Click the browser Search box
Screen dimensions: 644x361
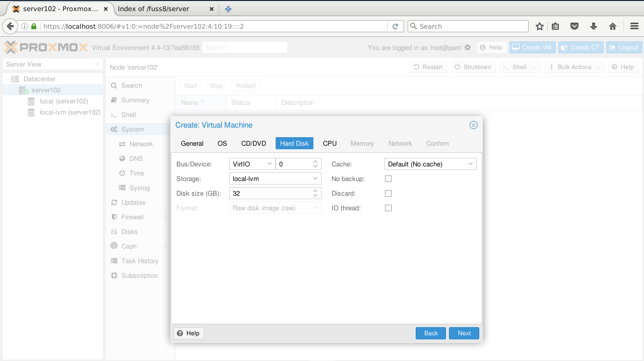(468, 26)
